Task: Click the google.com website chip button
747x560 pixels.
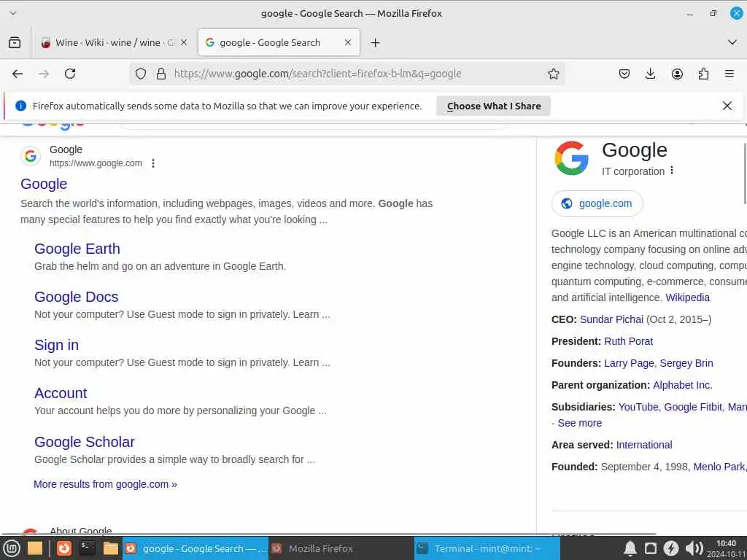Action: coord(597,203)
